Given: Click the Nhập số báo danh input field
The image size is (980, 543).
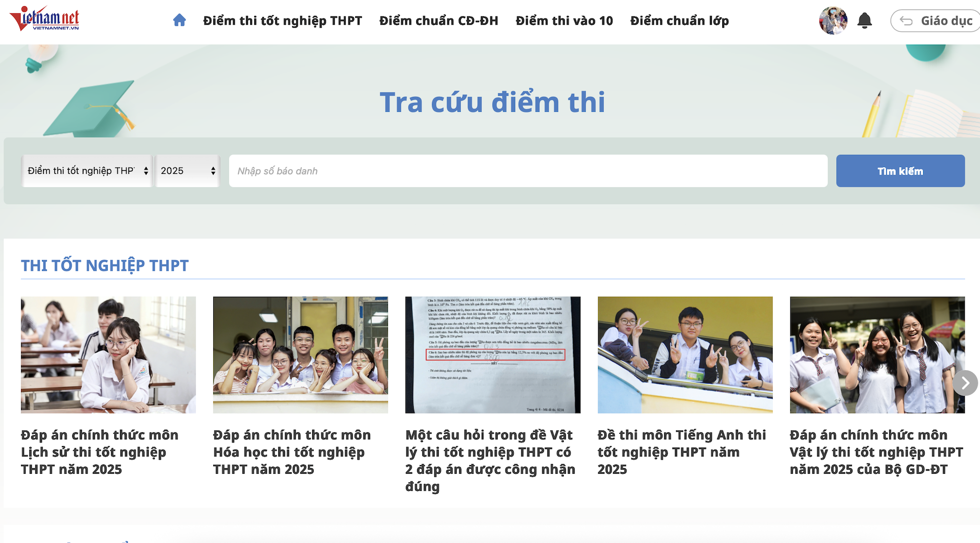Looking at the screenshot, I should tap(528, 171).
